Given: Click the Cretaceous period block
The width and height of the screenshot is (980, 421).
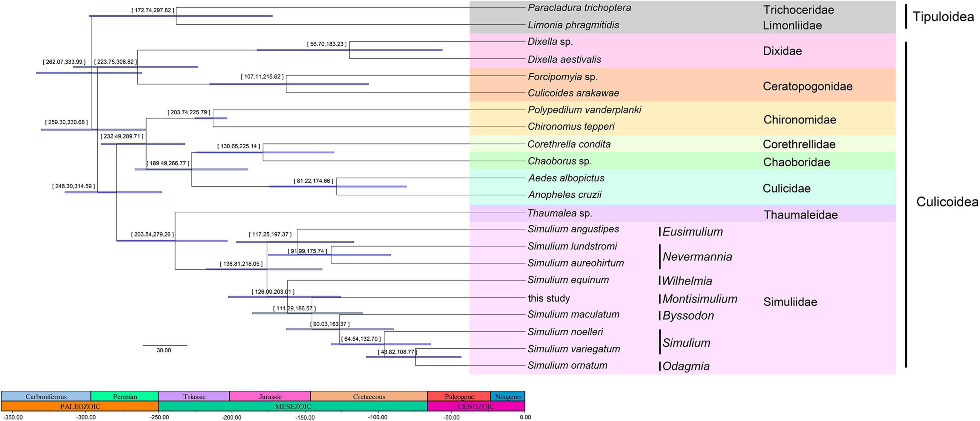Looking at the screenshot, I should 369,396.
